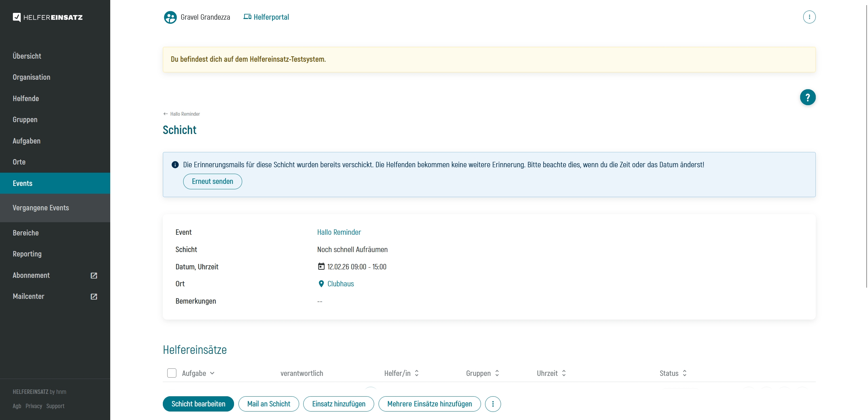
Task: Expand the Aufgabe column dropdown
Action: 212,373
